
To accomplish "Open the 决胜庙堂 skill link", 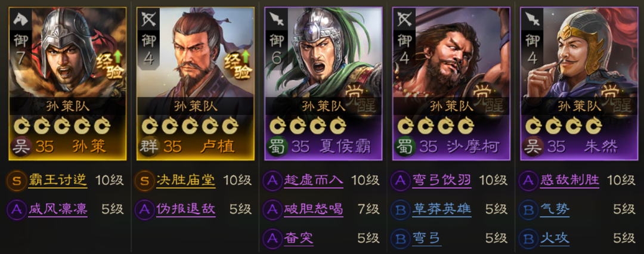I will (x=186, y=181).
